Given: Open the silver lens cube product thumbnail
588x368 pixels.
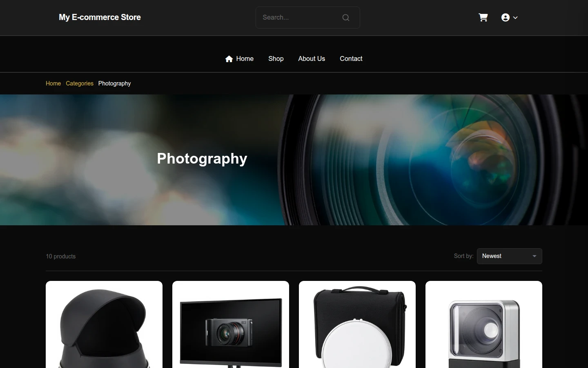Looking at the screenshot, I should [484, 325].
